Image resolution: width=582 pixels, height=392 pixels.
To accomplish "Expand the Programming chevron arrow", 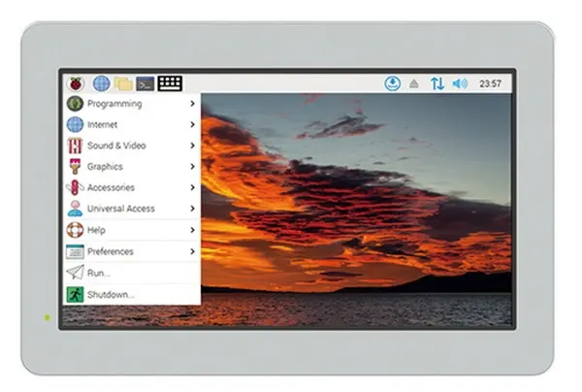I will [x=192, y=104].
